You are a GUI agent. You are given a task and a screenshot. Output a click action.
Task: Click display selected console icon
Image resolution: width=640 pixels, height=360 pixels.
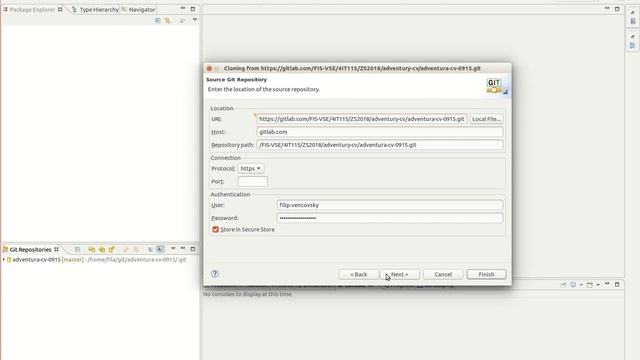[573, 284]
